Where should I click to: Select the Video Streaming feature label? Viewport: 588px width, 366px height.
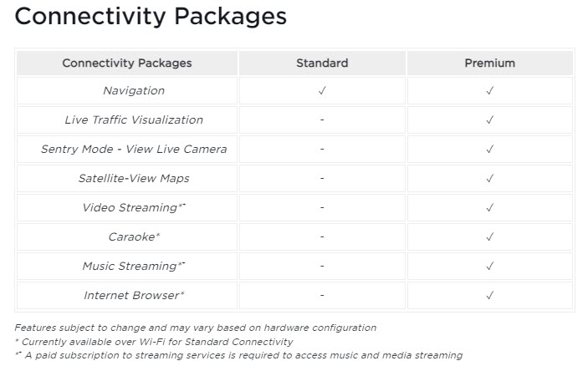134,207
